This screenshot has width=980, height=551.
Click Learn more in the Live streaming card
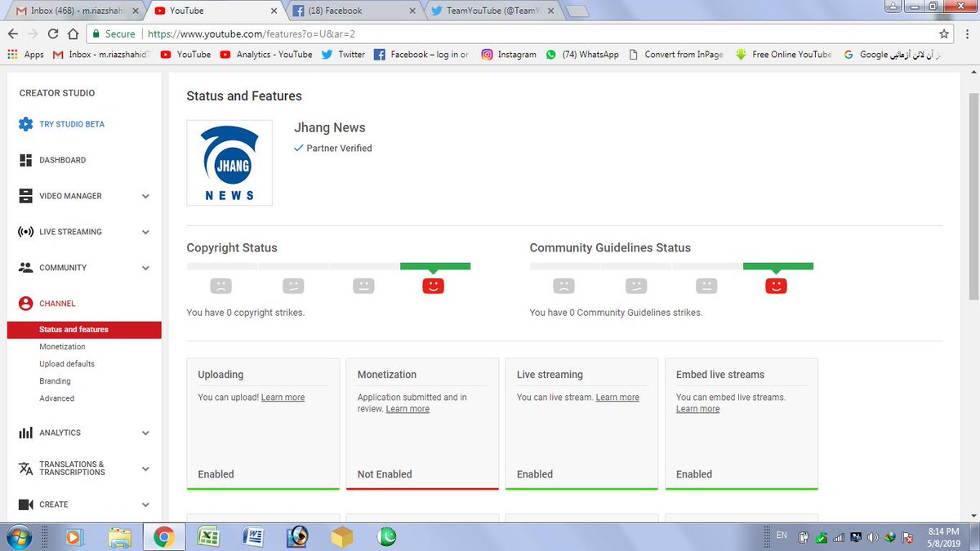point(617,398)
